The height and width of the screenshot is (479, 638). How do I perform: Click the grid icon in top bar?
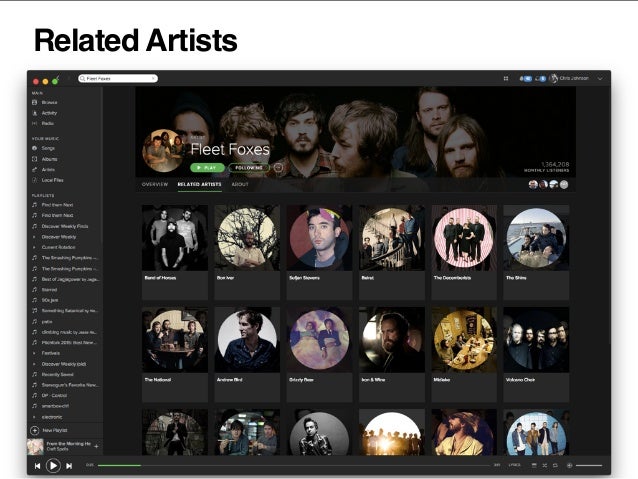point(506,79)
